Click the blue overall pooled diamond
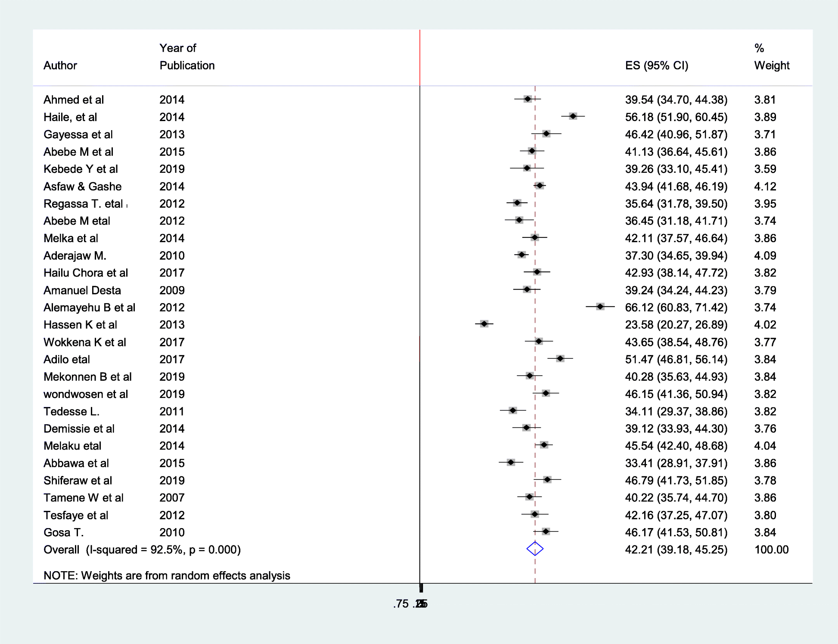Image resolution: width=838 pixels, height=644 pixels. 535,549
